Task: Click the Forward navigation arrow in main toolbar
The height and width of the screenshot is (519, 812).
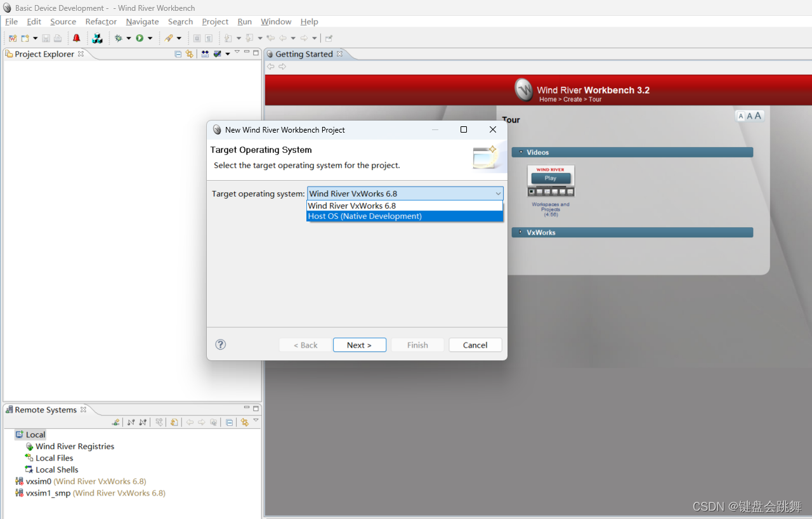Action: tap(304, 38)
